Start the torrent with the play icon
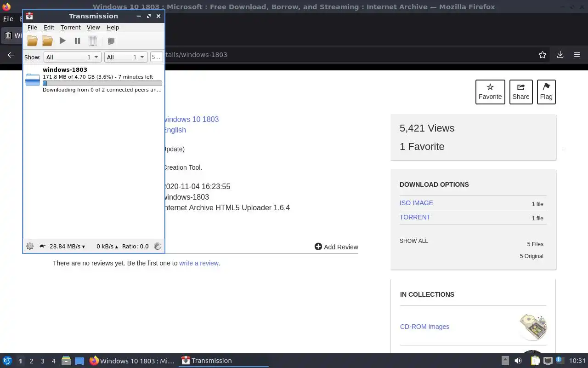 62,41
